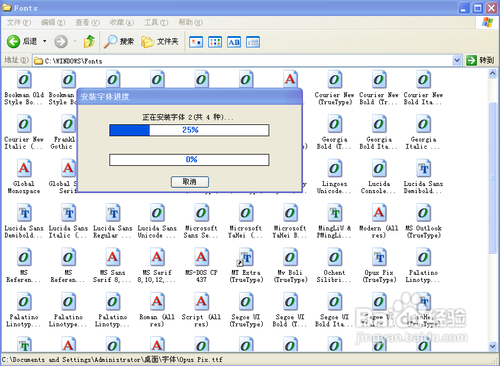The width and height of the screenshot is (500, 366).
Task: Show the Folders (文件夹) pane
Action: [160, 42]
